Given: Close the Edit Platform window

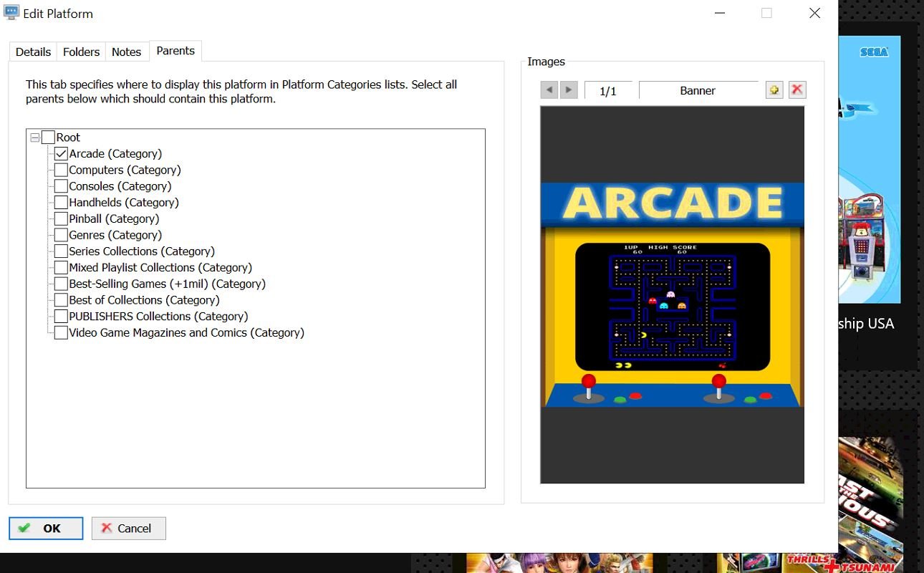Looking at the screenshot, I should [x=814, y=13].
